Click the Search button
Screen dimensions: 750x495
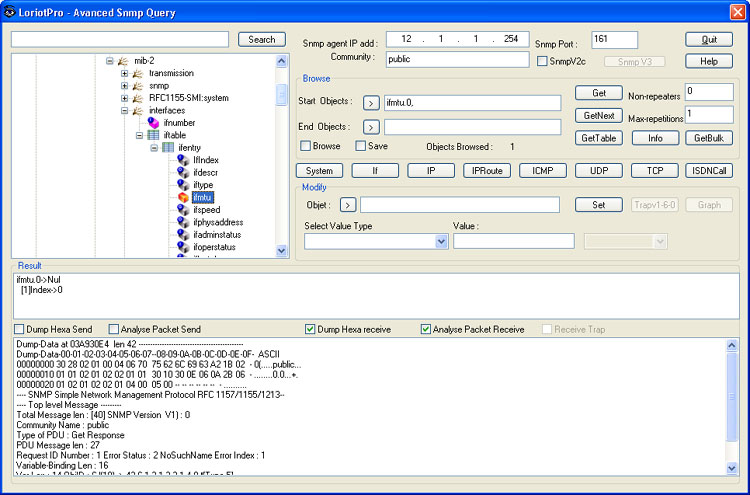262,40
